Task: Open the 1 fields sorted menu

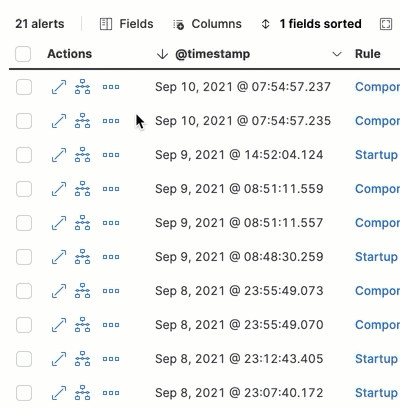Action: [x=311, y=24]
